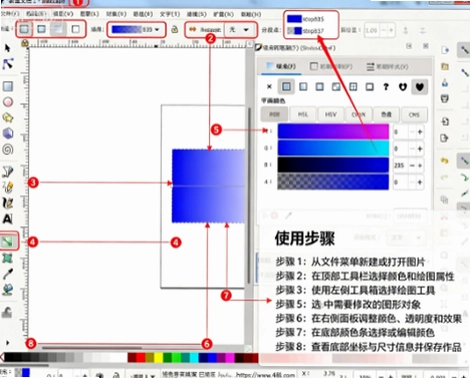Switch color mode to HSV
The height and width of the screenshot is (378, 470).
[x=331, y=114]
